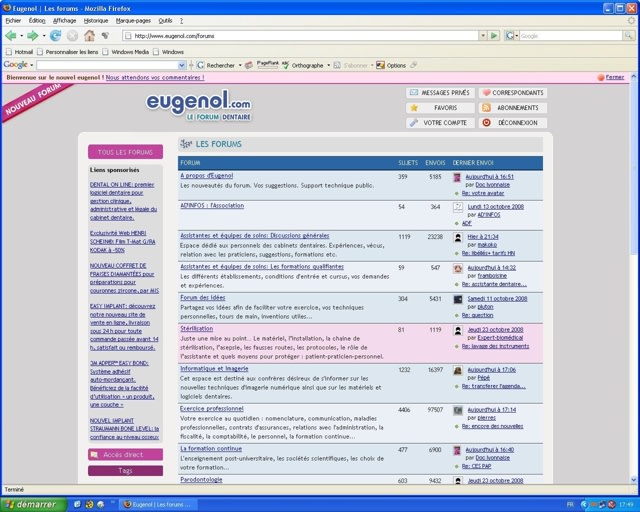Click the Accès direct button
Screen dimensions: 640x512
125,454
